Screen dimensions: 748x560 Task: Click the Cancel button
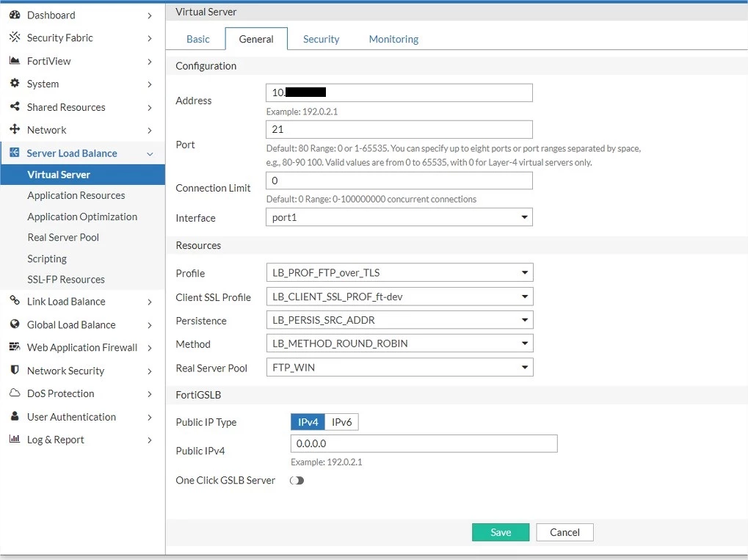(x=564, y=532)
